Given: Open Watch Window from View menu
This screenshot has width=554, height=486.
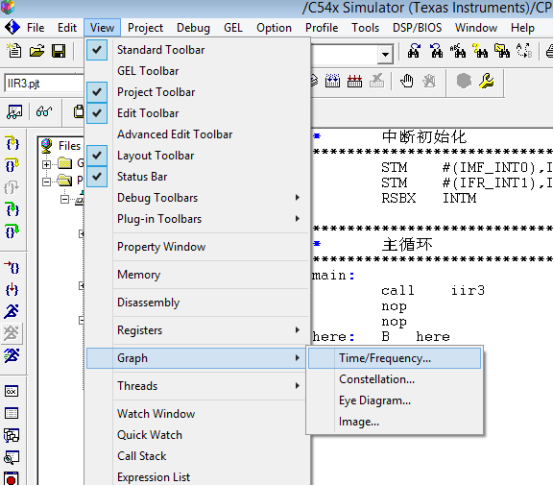Looking at the screenshot, I should point(198,414).
